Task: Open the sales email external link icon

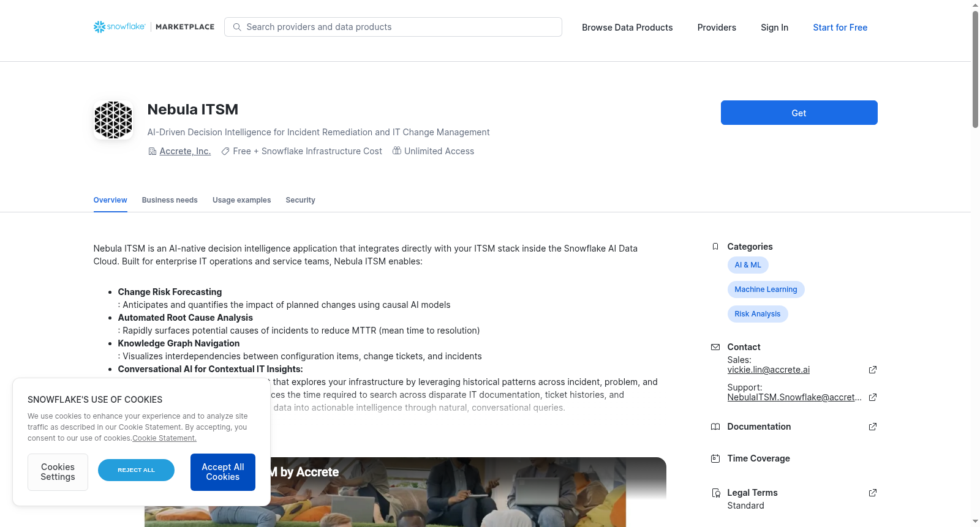Action: point(873,370)
